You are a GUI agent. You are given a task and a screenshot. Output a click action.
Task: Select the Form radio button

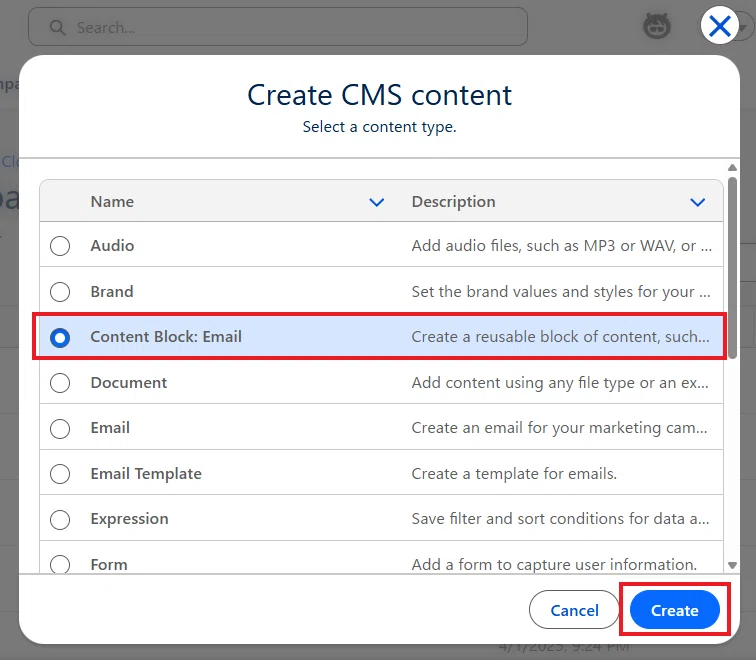coord(60,564)
